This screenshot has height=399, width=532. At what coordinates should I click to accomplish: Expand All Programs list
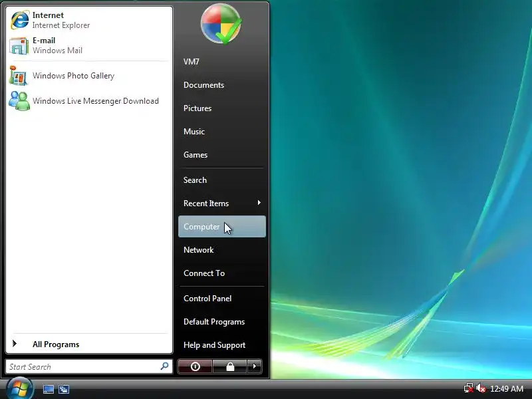[89, 344]
